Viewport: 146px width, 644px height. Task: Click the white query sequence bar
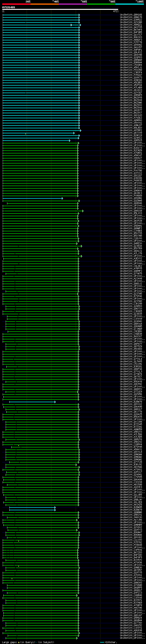60,10
